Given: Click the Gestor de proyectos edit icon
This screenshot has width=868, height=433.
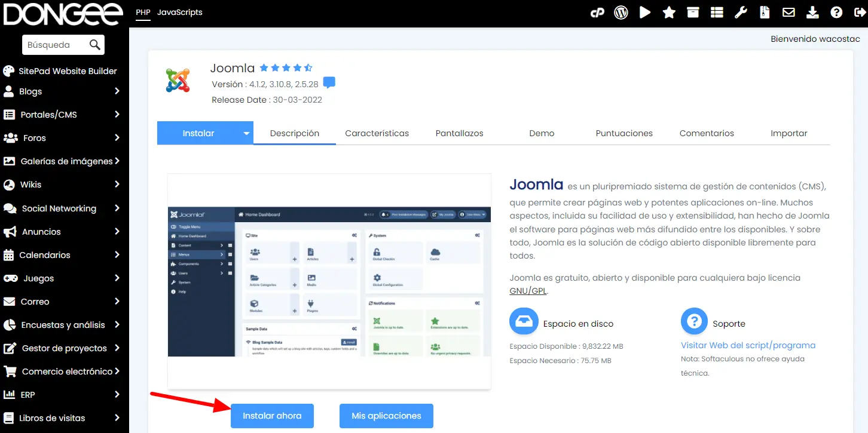Looking at the screenshot, I should pyautogui.click(x=10, y=348).
